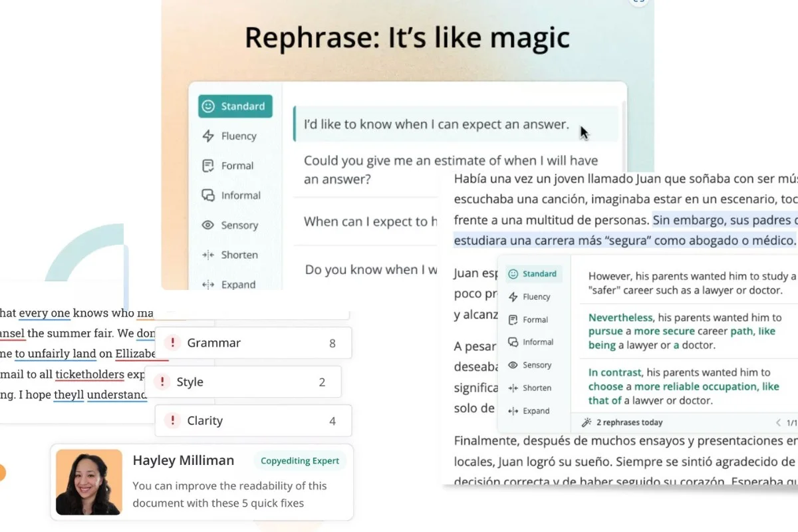The image size is (798, 532).
Task: Pick the suggestion starting with 'Nevertheless, his parents'
Action: click(685, 331)
